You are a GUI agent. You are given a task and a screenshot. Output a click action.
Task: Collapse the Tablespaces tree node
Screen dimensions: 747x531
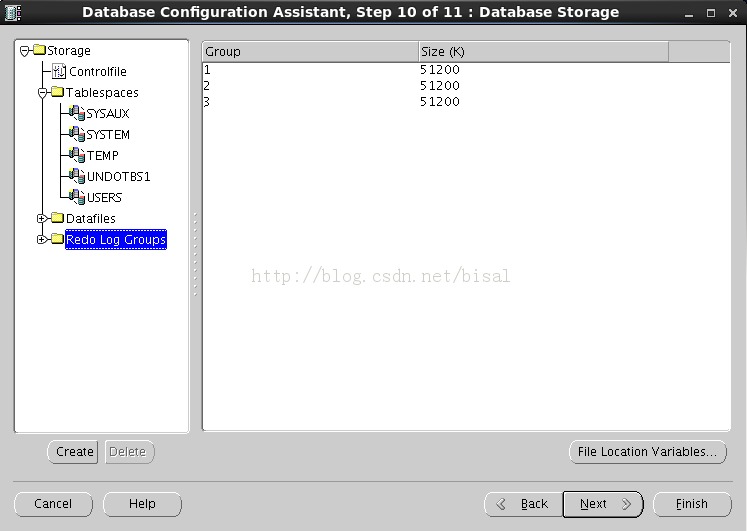[x=42, y=92]
